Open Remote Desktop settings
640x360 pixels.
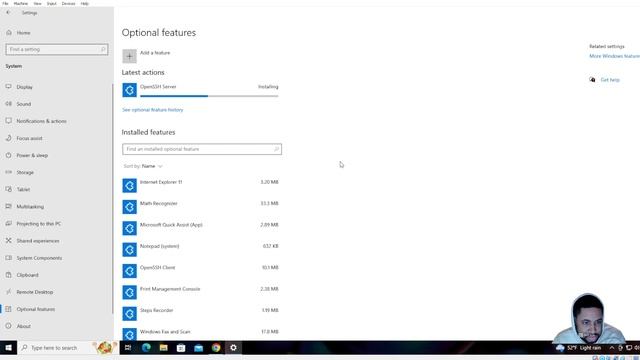[x=35, y=292]
